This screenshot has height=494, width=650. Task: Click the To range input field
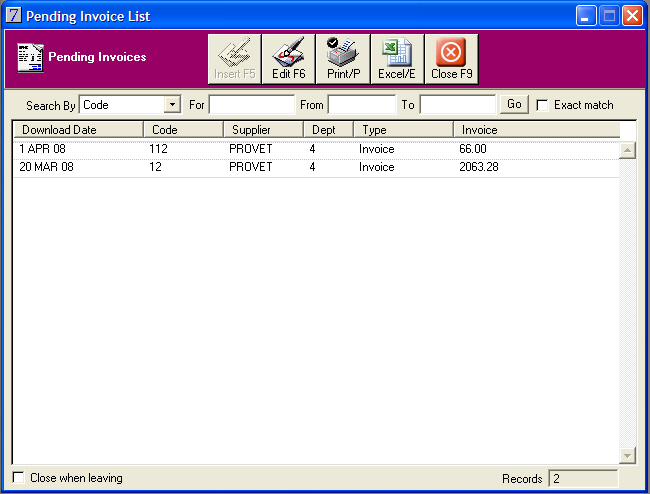[x=458, y=104]
